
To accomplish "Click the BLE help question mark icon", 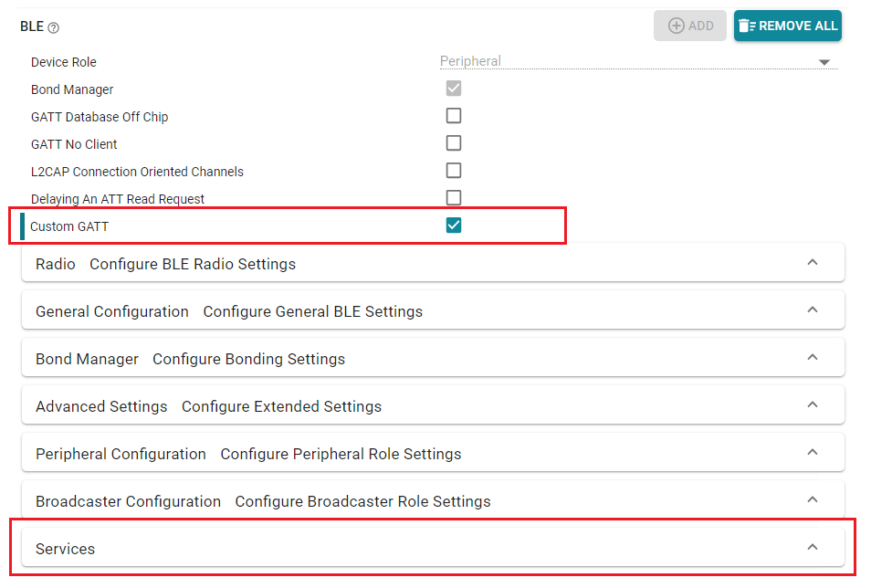I will pyautogui.click(x=53, y=28).
